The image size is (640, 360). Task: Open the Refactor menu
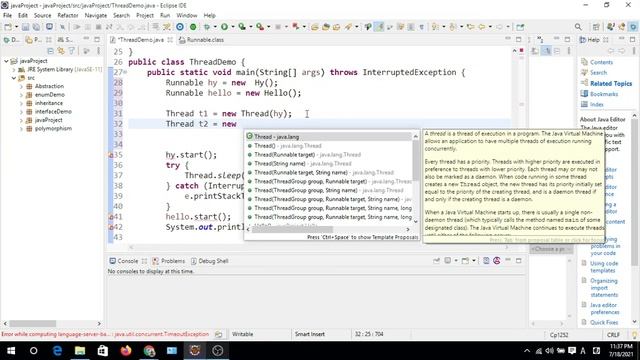coord(68,16)
